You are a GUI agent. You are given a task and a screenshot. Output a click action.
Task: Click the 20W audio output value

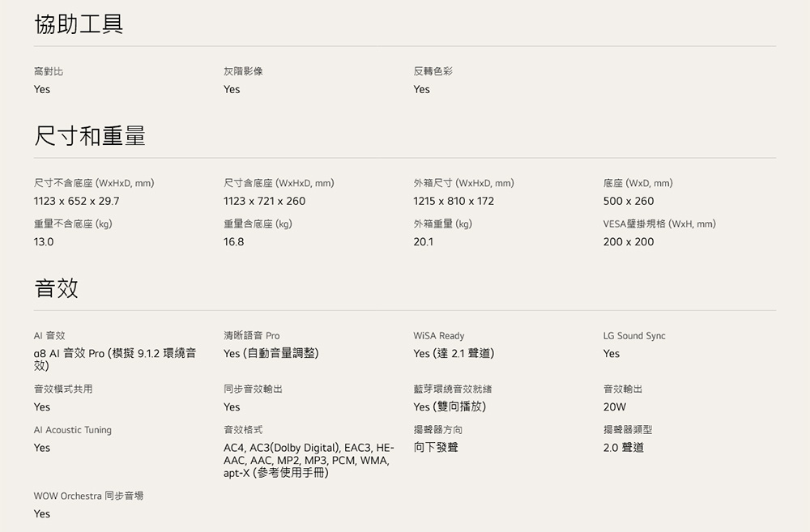(x=614, y=407)
